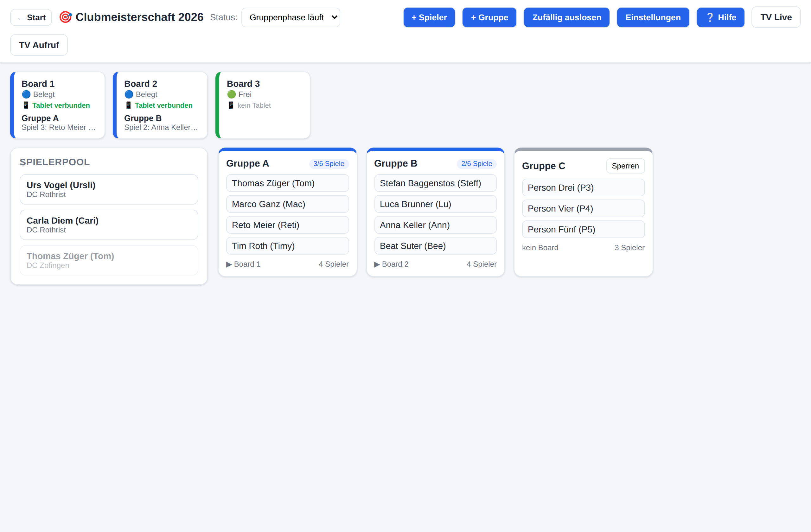
Task: Click the blue Belegt status dot on Board 1
Action: tap(26, 94)
